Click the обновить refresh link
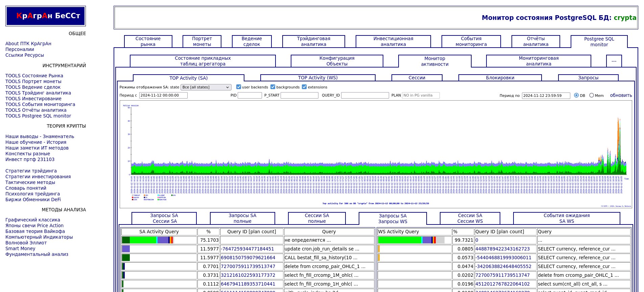The width and height of the screenshot is (644, 292). coord(621,96)
